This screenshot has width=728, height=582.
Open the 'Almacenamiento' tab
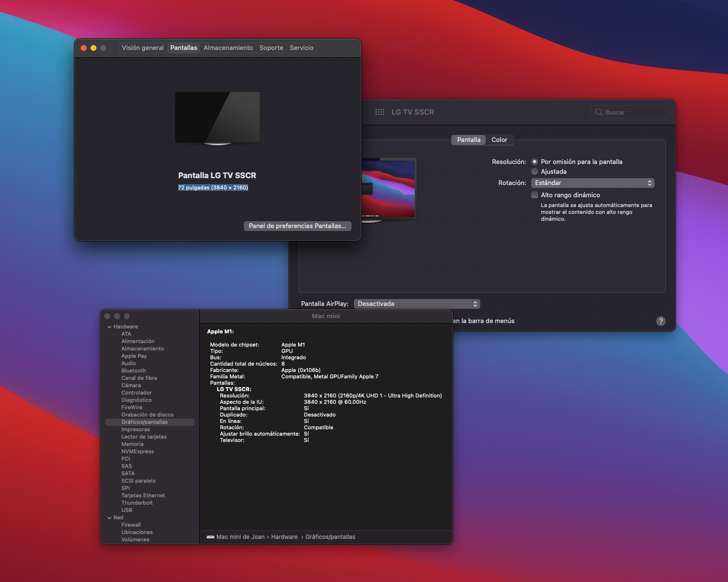tap(228, 47)
